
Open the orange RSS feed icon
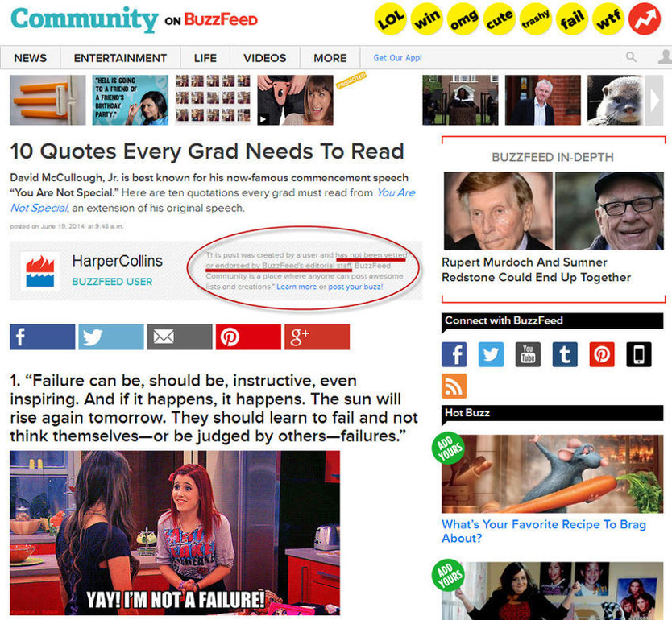454,386
